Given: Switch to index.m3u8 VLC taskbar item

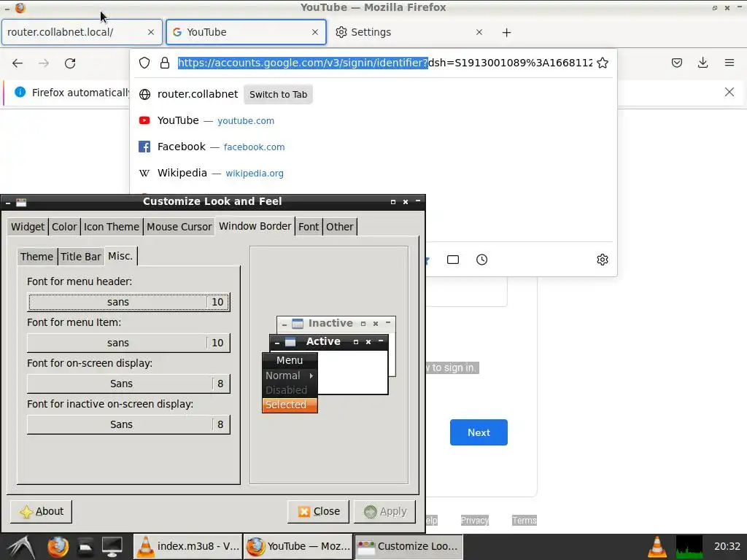Looking at the screenshot, I should click(x=187, y=546).
